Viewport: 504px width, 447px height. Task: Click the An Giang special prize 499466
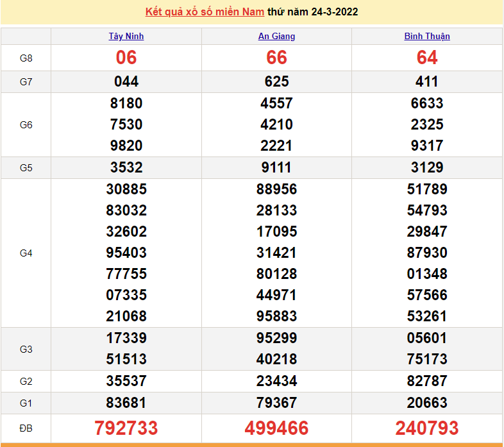(276, 428)
